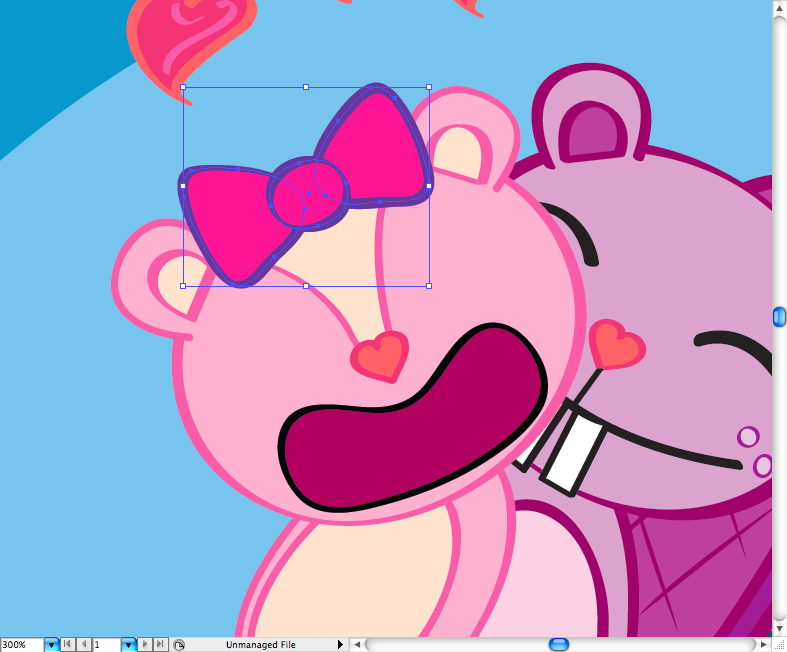Image resolution: width=787 pixels, height=652 pixels.
Task: Click top-left bounding box handle of bow
Action: click(183, 87)
